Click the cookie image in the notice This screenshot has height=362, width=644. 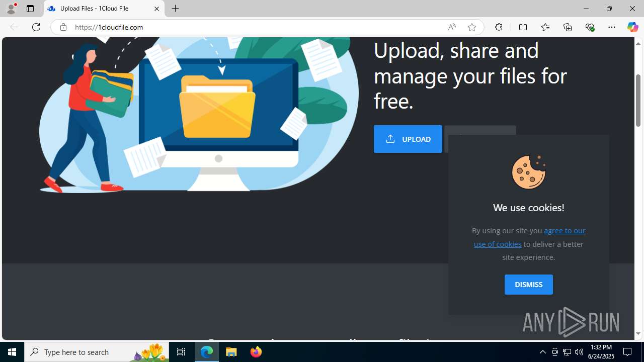coord(529,172)
